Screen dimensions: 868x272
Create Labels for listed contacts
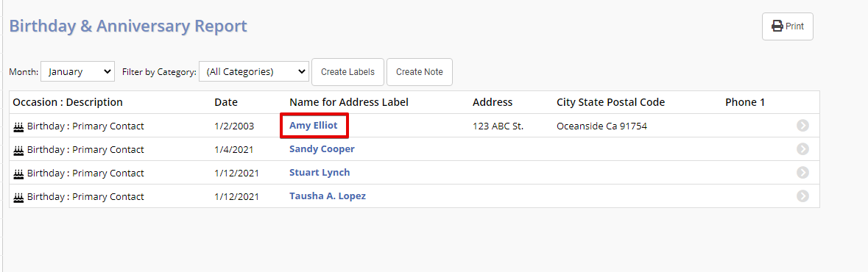(x=347, y=72)
